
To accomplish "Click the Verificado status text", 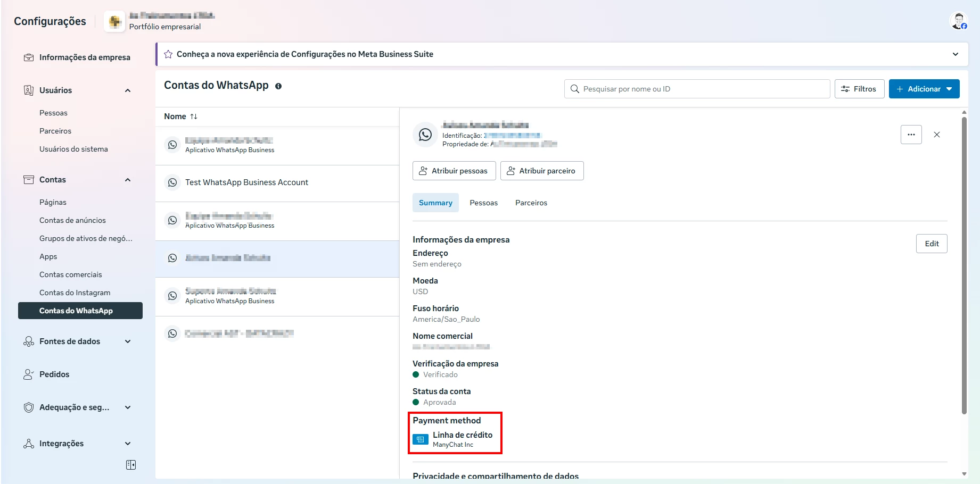I will coord(440,374).
